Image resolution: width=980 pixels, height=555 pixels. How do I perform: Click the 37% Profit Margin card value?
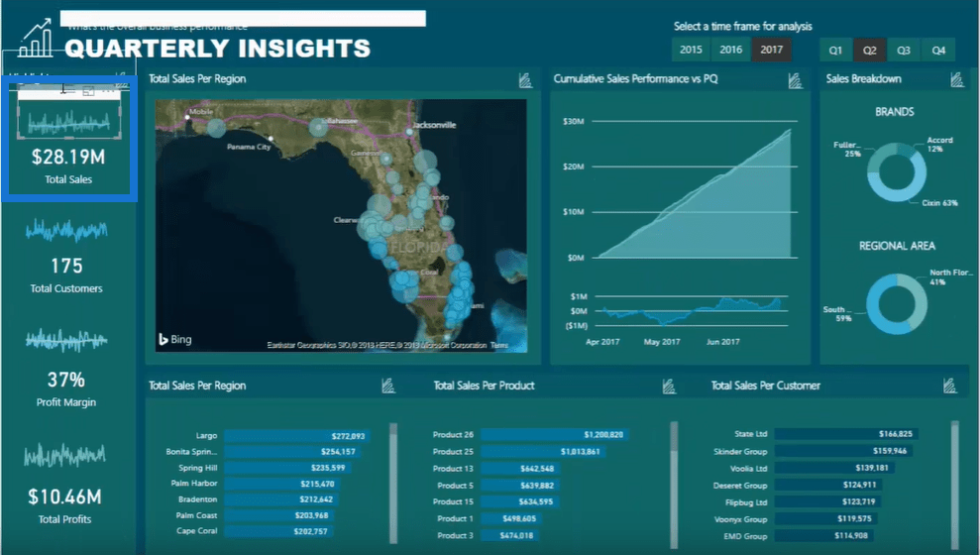click(x=66, y=380)
